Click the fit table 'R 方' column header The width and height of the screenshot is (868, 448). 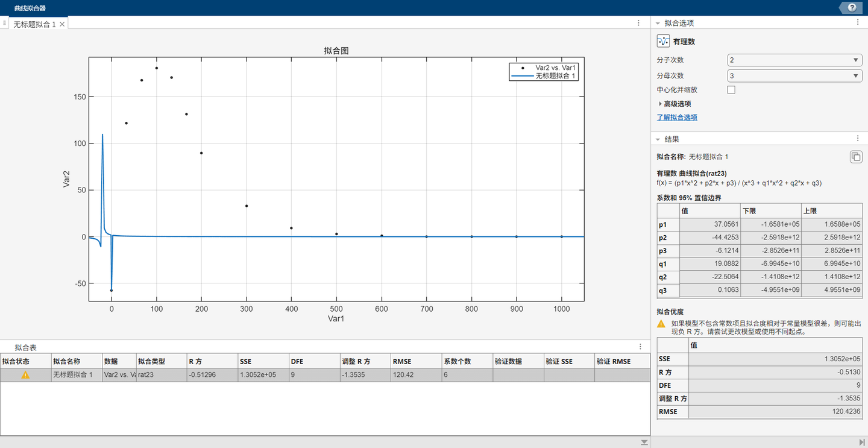tap(212, 361)
